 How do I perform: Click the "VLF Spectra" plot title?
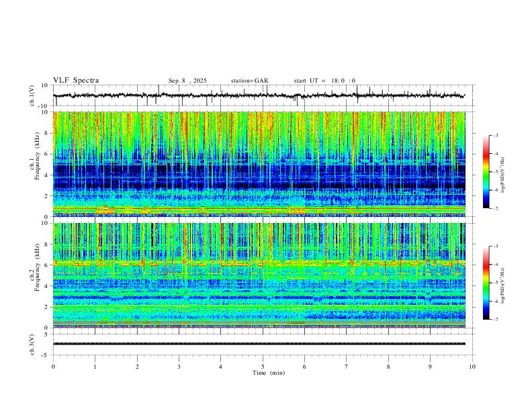tap(76, 81)
